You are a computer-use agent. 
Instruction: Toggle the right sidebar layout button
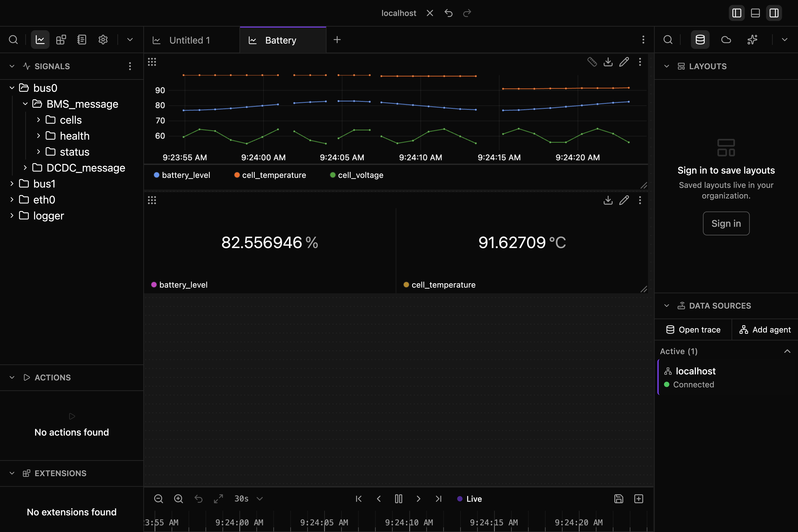(774, 13)
